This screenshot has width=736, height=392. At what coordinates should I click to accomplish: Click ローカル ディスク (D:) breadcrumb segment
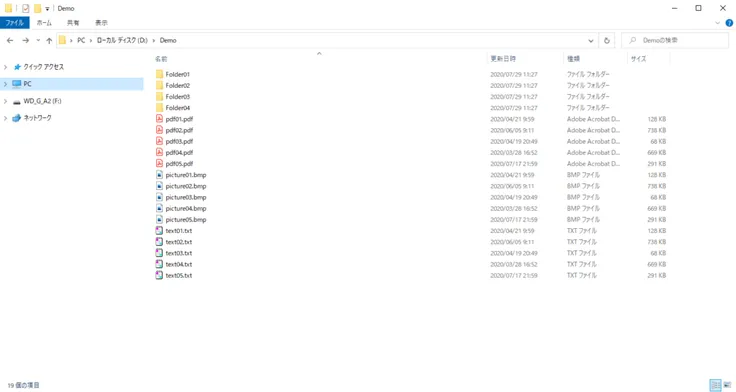tap(122, 40)
